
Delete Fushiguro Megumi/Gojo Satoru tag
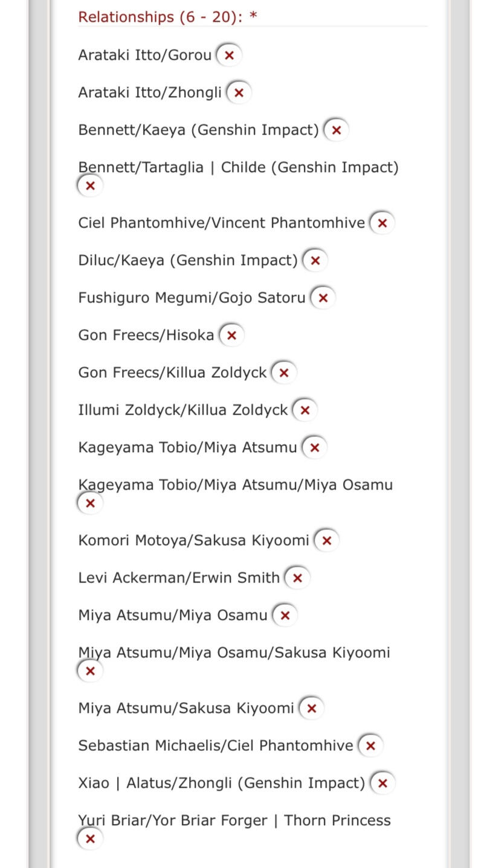pos(323,298)
